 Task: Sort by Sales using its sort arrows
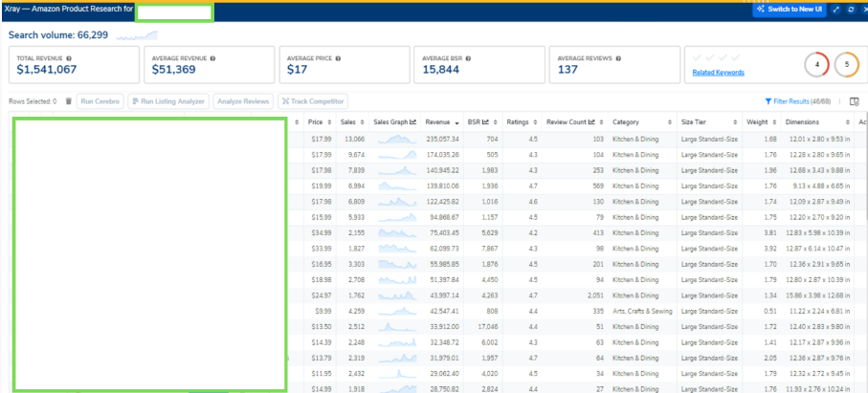click(362, 122)
